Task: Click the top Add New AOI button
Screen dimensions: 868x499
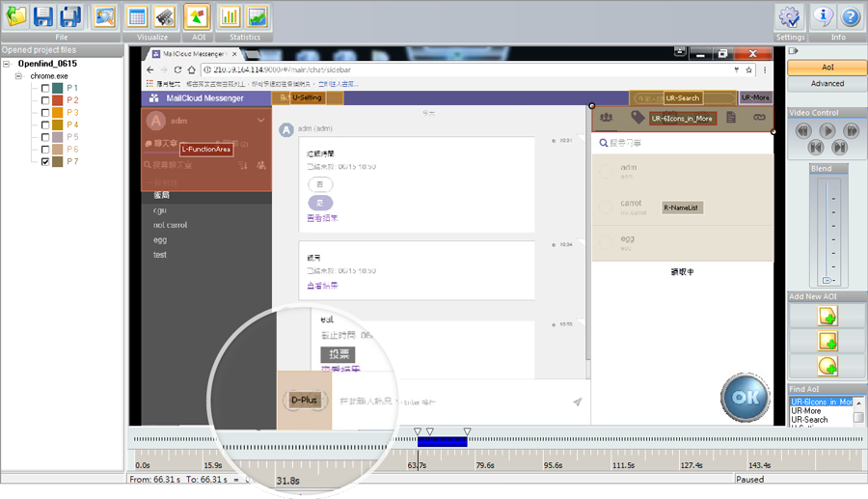Action: pos(827,317)
